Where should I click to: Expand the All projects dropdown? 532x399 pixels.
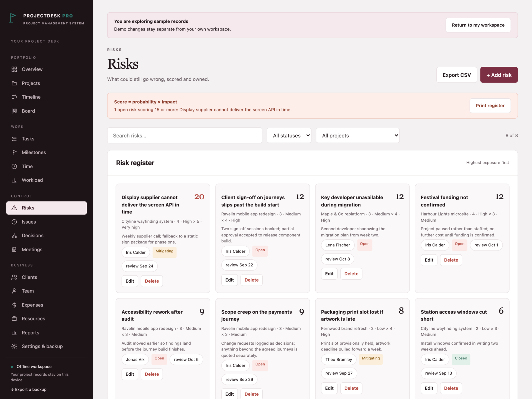358,135
